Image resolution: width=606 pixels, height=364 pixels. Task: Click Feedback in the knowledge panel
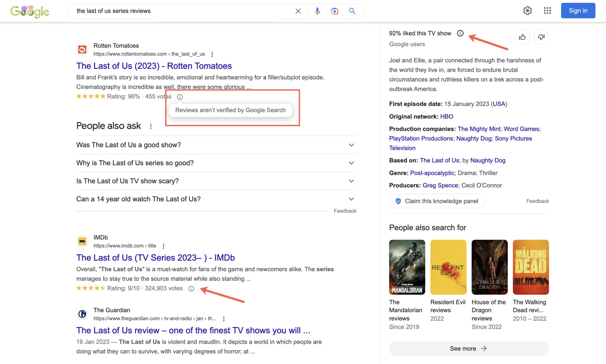point(537,201)
